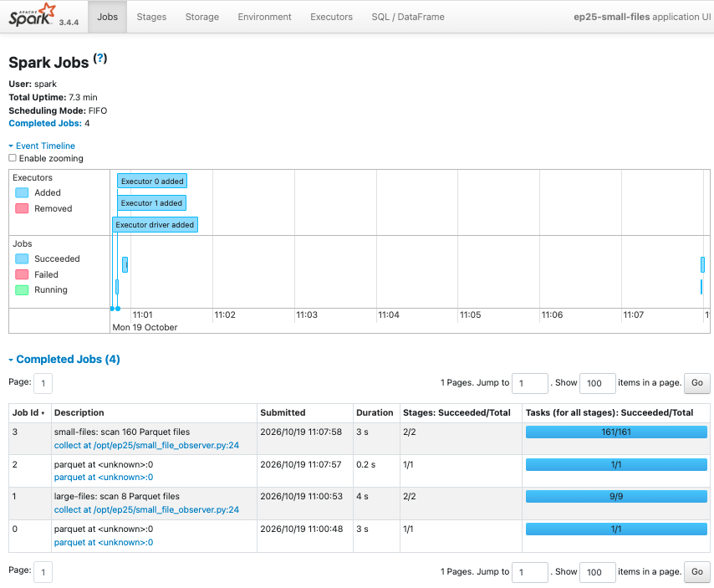Open parquet link for job 0
The image size is (714, 588).
click(x=104, y=543)
